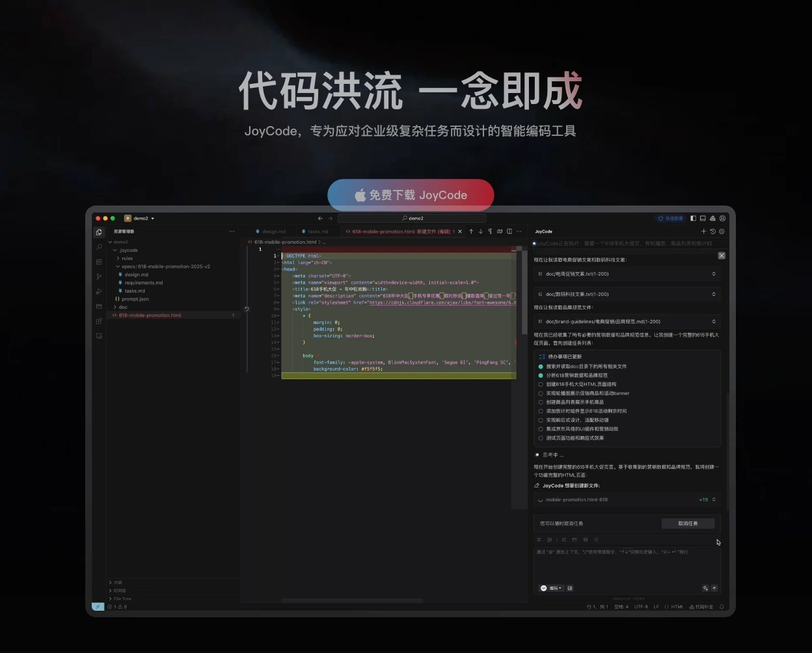The width and height of the screenshot is (812, 653).
Task: Click the demo2 command search field
Action: coord(412,219)
